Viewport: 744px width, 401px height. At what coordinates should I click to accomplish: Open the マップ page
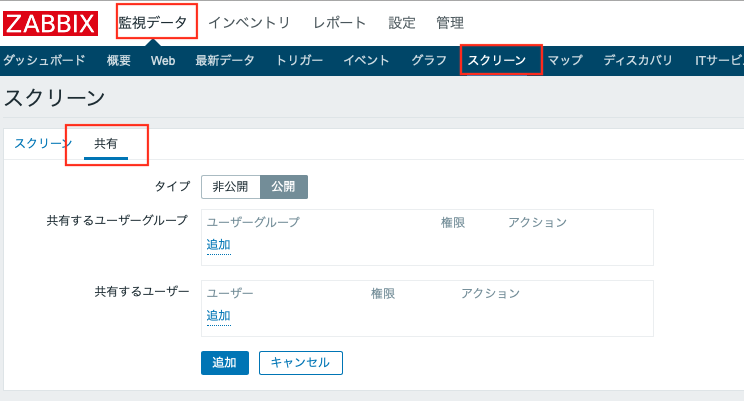(x=565, y=60)
